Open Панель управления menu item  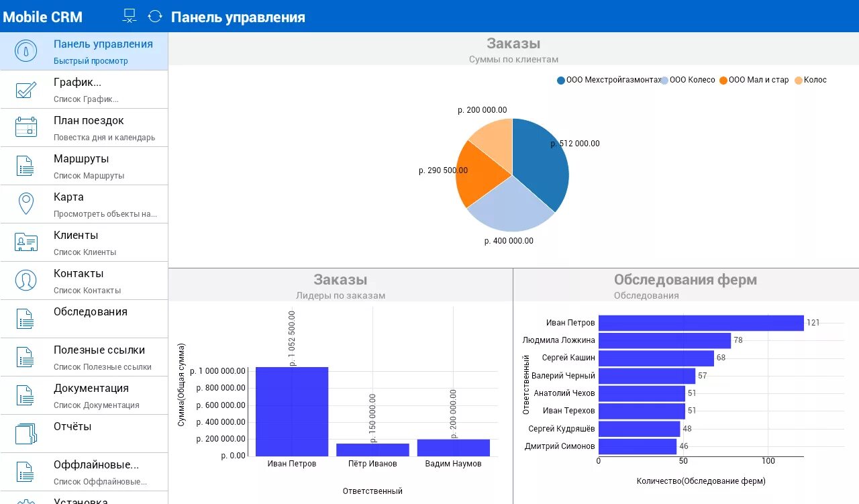click(84, 51)
